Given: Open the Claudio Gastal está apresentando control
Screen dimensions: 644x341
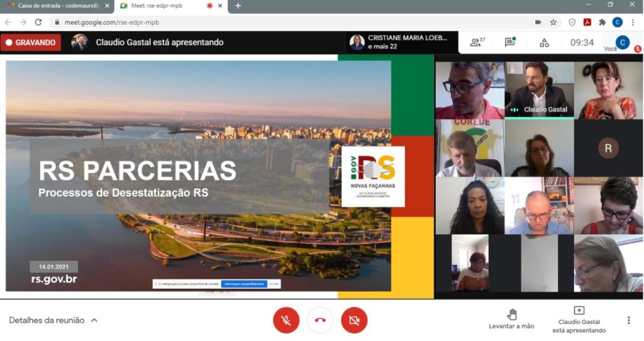Looking at the screenshot, I should 579,320.
